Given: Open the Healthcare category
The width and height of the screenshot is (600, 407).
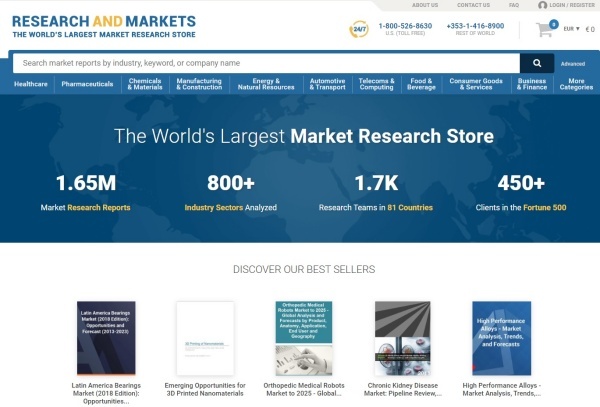Looking at the screenshot, I should coord(31,84).
